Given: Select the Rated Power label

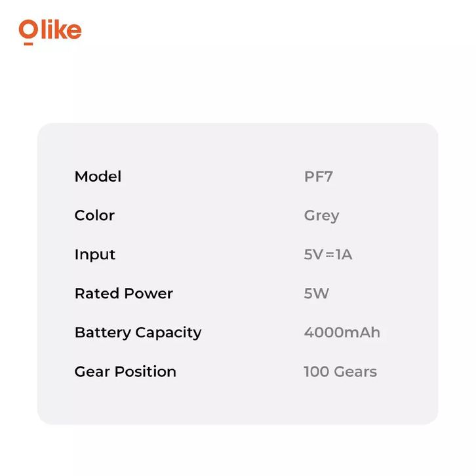Looking at the screenshot, I should click(123, 294).
